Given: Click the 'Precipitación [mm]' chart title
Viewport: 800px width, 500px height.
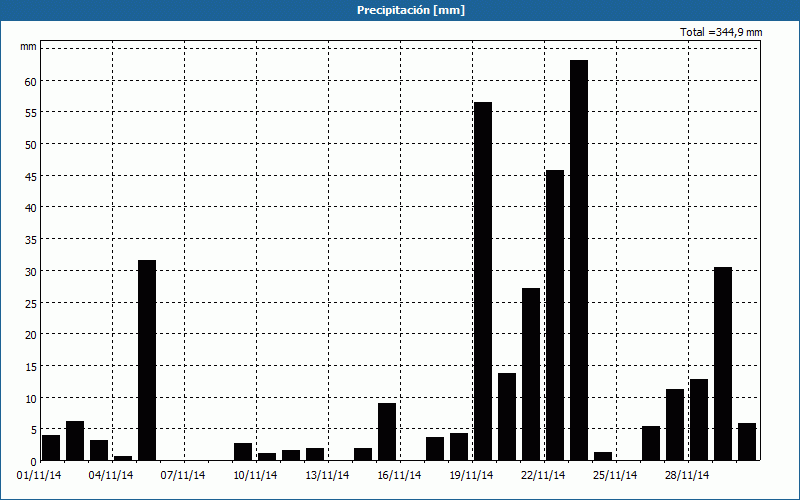Looking at the screenshot, I should [411, 10].
